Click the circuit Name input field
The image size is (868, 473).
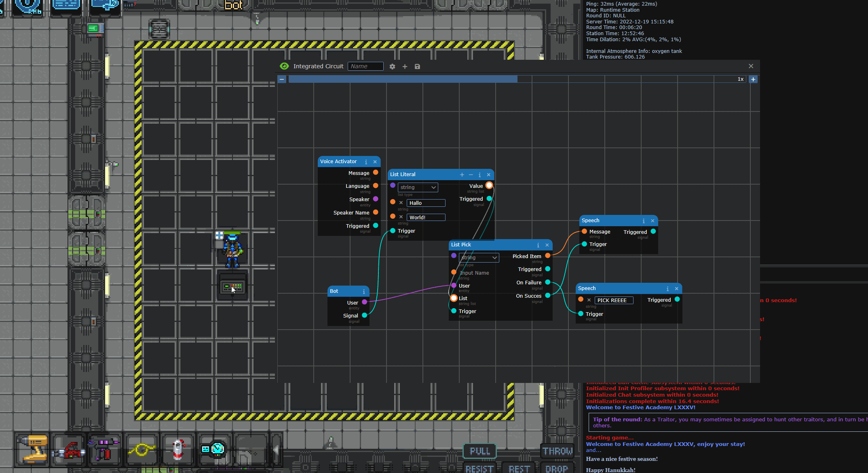tap(365, 66)
